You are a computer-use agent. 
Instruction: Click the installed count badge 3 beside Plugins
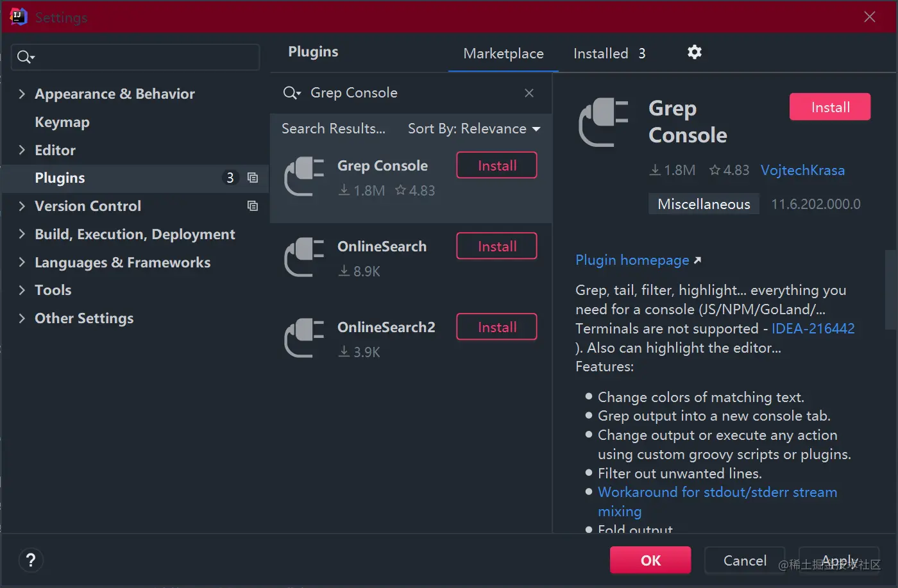click(x=230, y=178)
